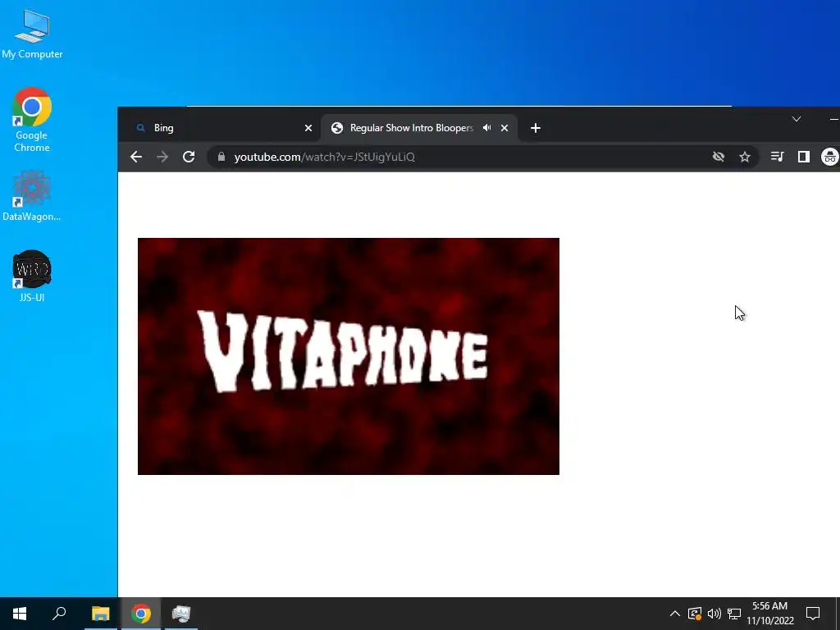This screenshot has width=840, height=630.
Task: Open the Windows Start menu
Action: (x=20, y=614)
